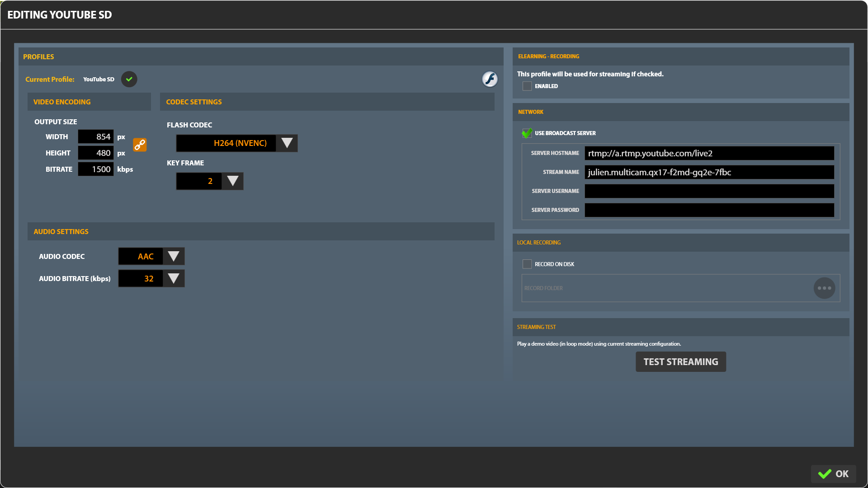The image size is (868, 488).
Task: Open the Flash Codec H264 dropdown
Action: pos(287,143)
